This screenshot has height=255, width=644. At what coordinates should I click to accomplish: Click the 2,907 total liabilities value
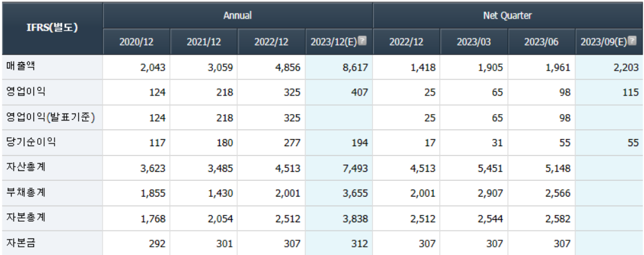(x=490, y=194)
